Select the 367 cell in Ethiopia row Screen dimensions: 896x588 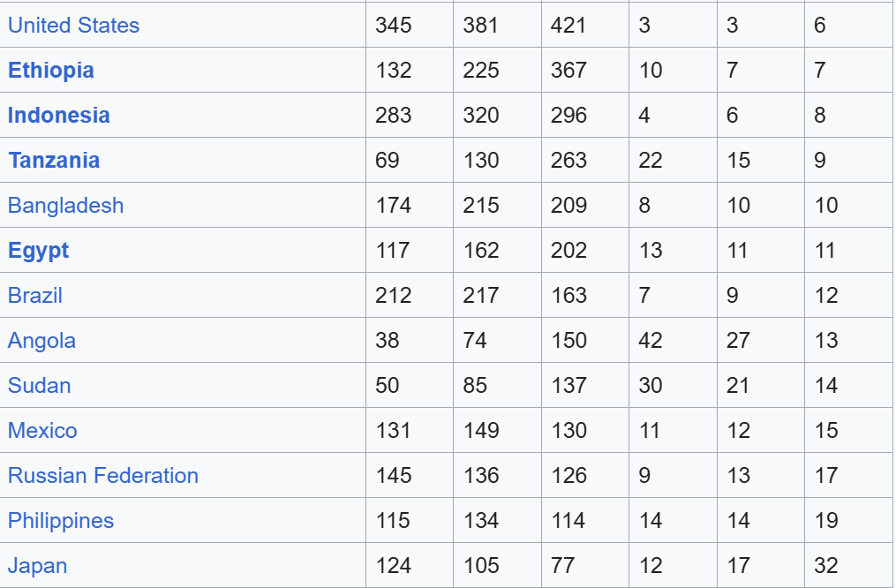point(568,71)
